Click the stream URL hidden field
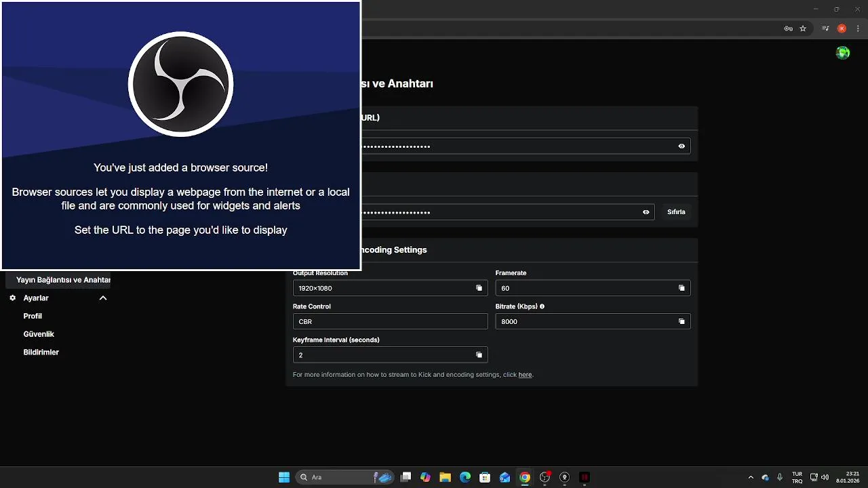The width and height of the screenshot is (868, 488). (x=526, y=146)
